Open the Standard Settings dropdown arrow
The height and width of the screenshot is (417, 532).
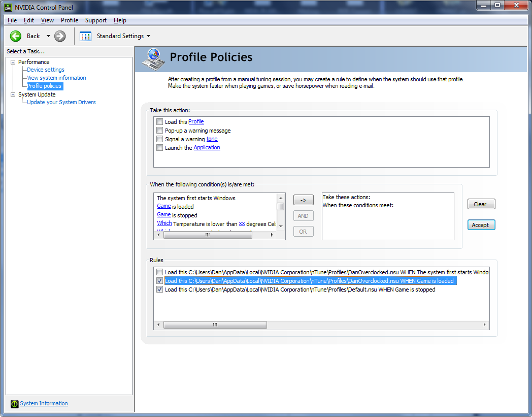pyautogui.click(x=148, y=36)
